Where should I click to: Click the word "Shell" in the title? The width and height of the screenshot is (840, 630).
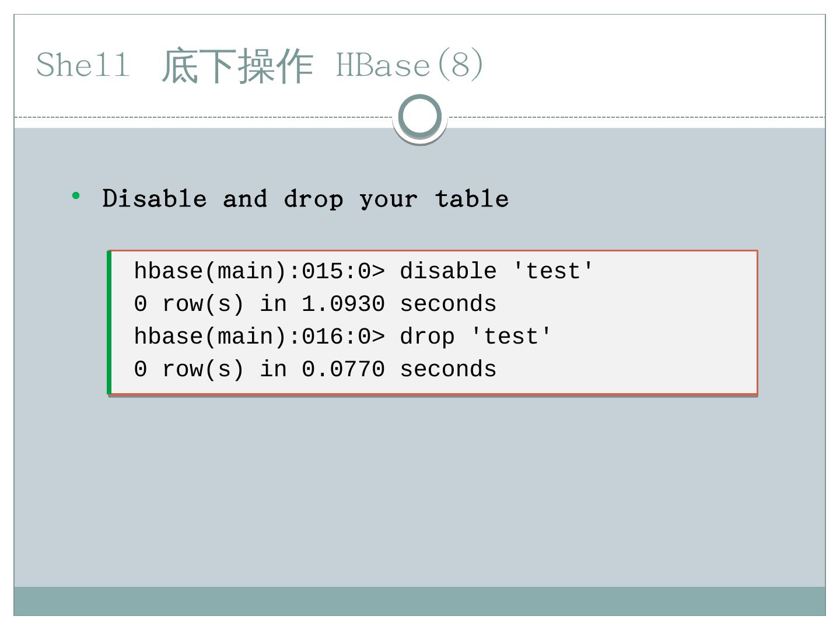click(x=83, y=64)
